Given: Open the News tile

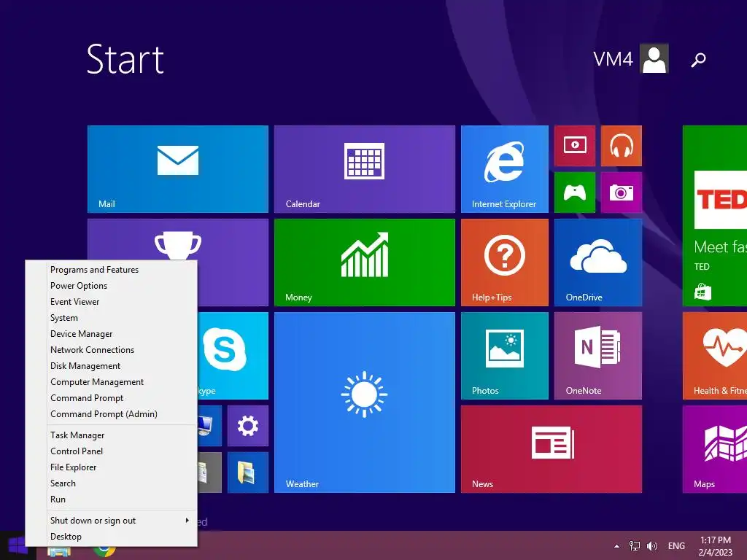Looking at the screenshot, I should (551, 449).
